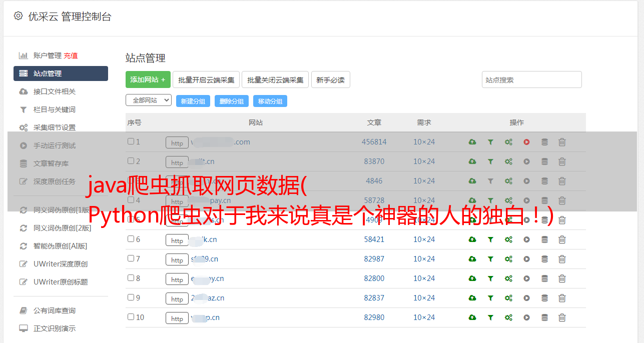The height and width of the screenshot is (343, 644).
Task: Click trash icon in row 10
Action: [562, 317]
